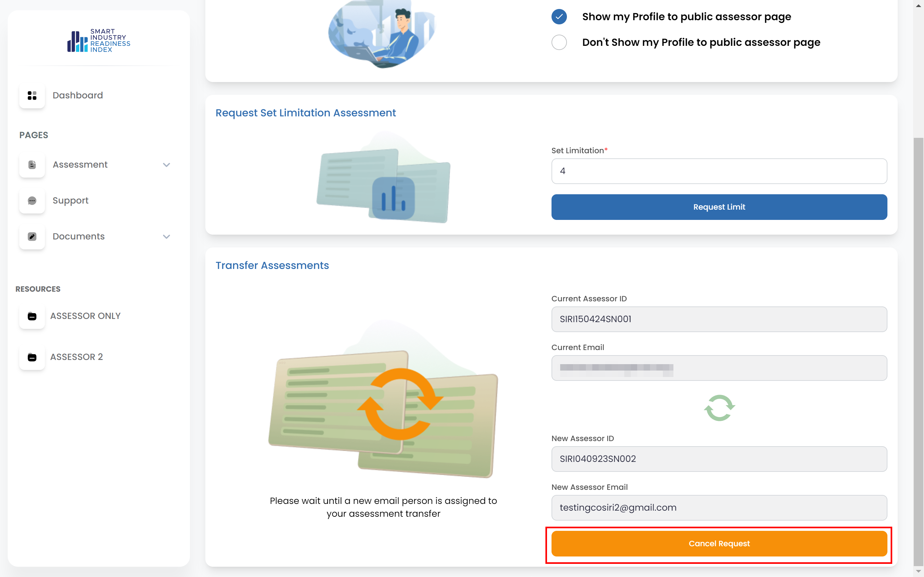Select Don't Show my Profile radio option
Image resolution: width=924 pixels, height=577 pixels.
pyautogui.click(x=559, y=42)
